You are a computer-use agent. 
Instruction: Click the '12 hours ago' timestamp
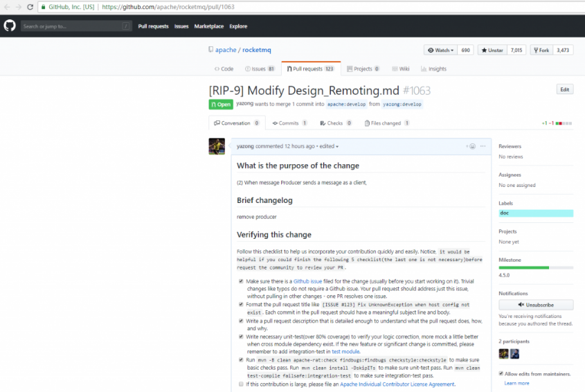tap(300, 146)
